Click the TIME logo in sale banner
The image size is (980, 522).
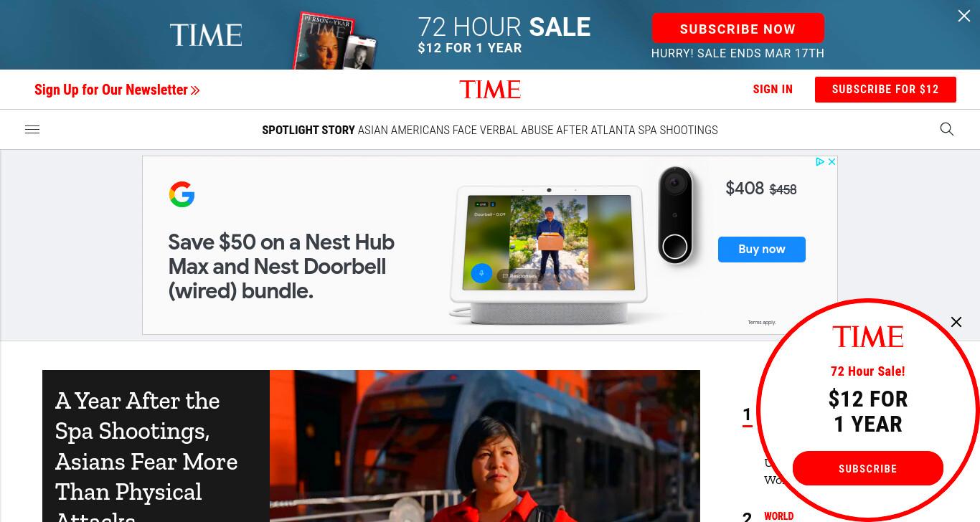[206, 35]
